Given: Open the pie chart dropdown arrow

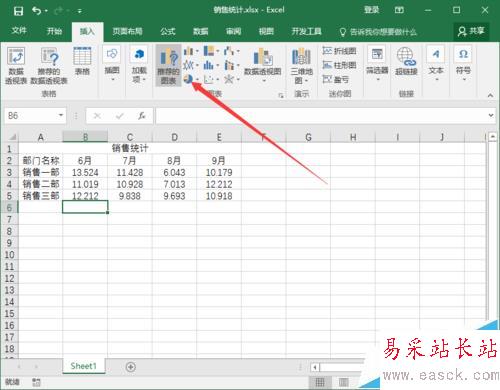Looking at the screenshot, I should pyautogui.click(x=197, y=79).
